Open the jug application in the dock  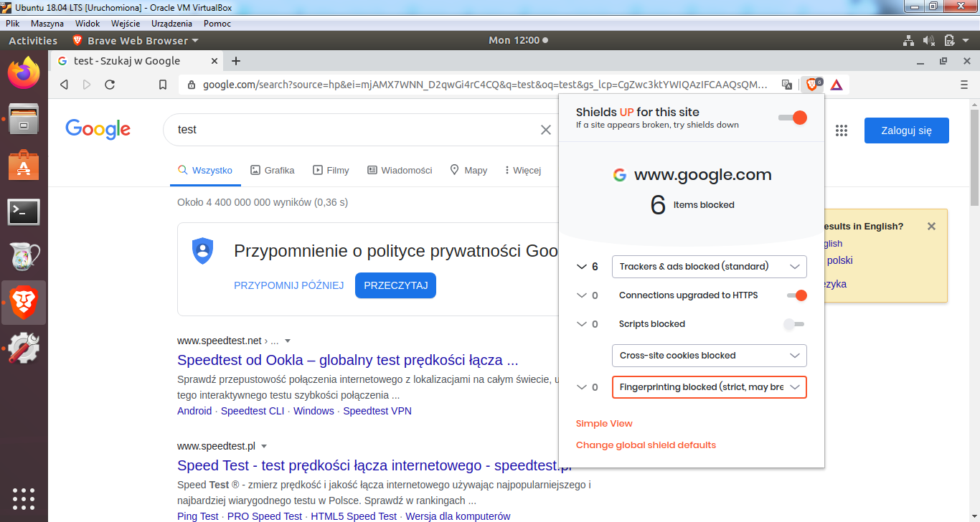point(24,257)
